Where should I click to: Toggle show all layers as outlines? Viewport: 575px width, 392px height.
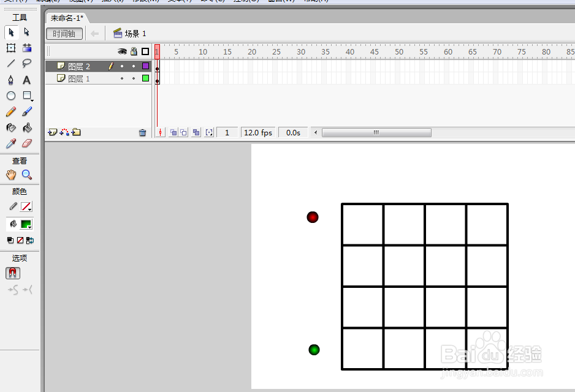pos(145,51)
